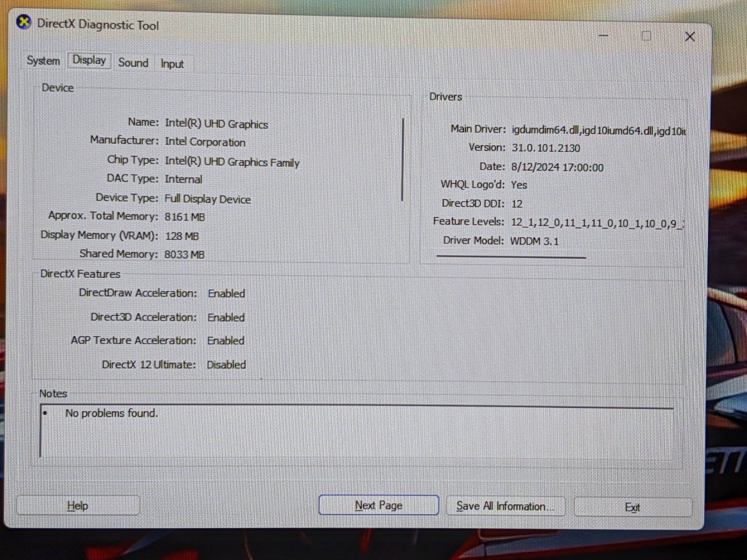The height and width of the screenshot is (560, 747).
Task: Click the 'Main Driver:' label
Action: click(x=478, y=129)
